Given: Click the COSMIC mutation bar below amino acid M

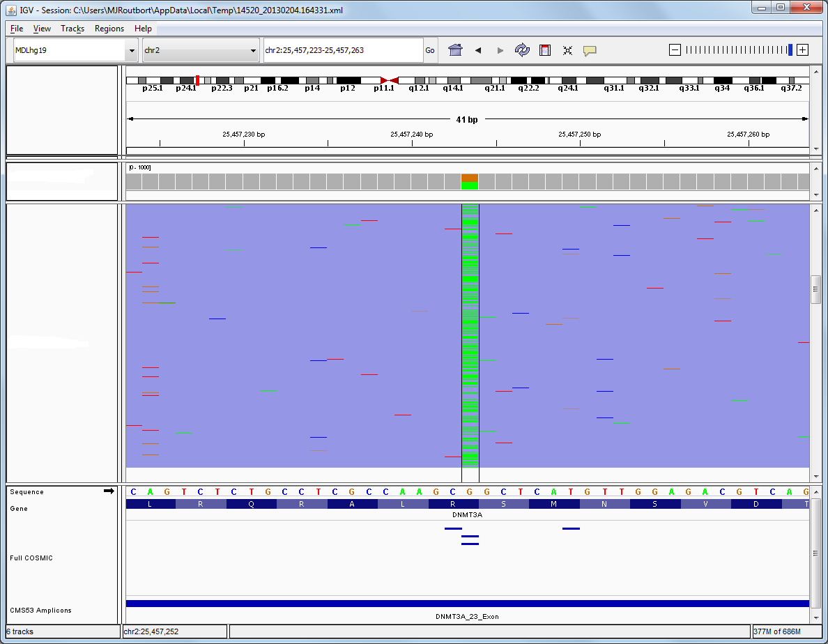Looking at the screenshot, I should tap(571, 528).
